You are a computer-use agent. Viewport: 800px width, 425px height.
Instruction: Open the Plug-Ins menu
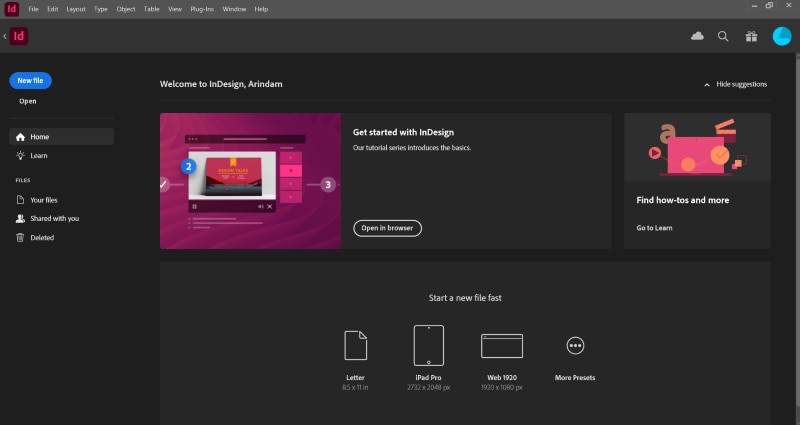202,9
